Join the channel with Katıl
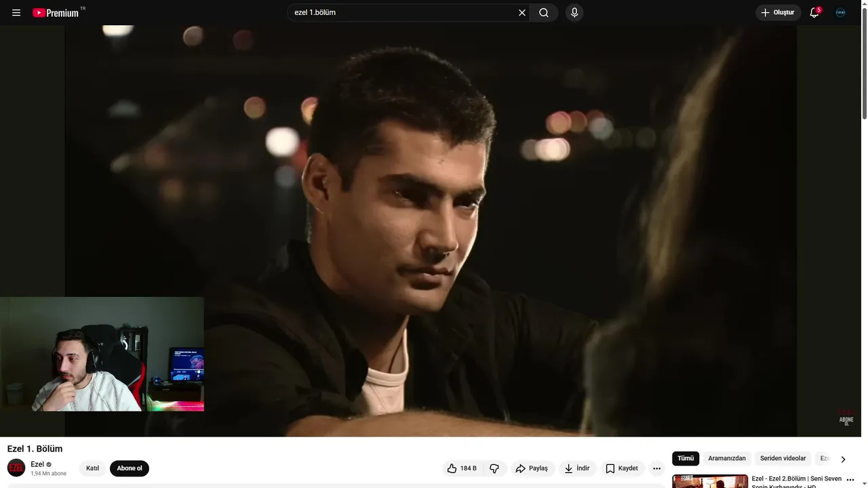Viewport: 868px width, 488px height. [x=93, y=468]
